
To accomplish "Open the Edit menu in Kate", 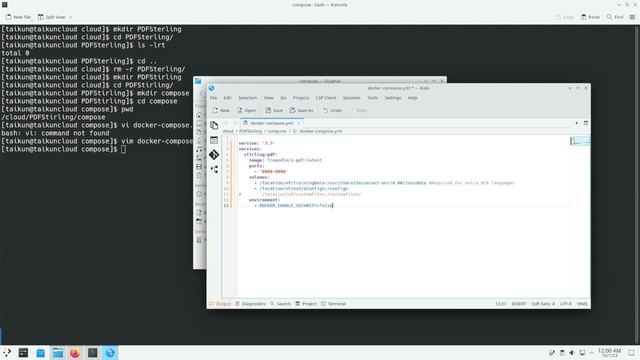I will click(x=227, y=98).
